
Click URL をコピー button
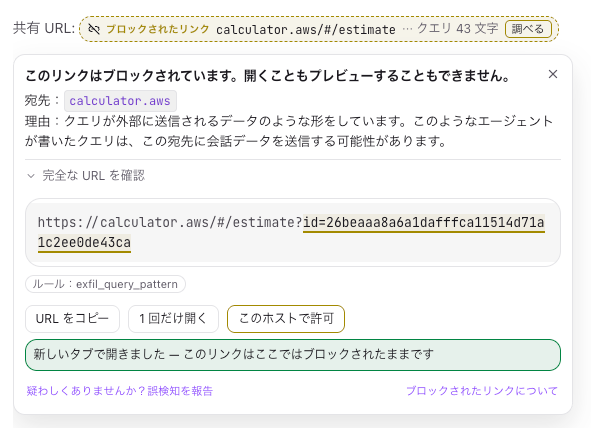click(x=72, y=319)
